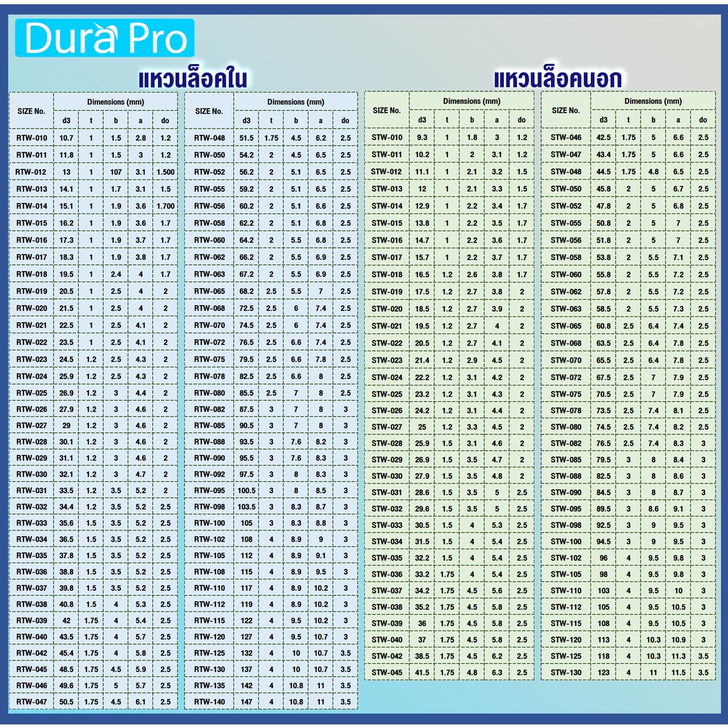The image size is (728, 728).
Task: Click the 11.5 value in STW-130 row
Action: (x=678, y=673)
